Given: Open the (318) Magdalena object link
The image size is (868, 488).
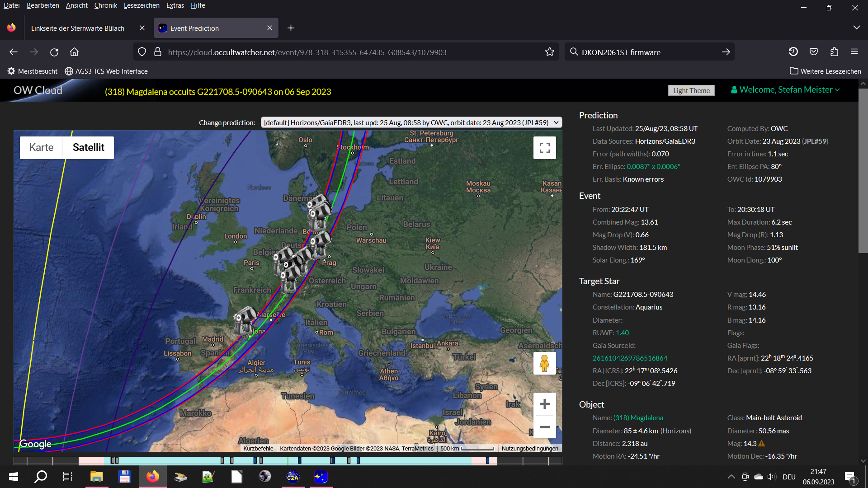Looking at the screenshot, I should point(638,418).
